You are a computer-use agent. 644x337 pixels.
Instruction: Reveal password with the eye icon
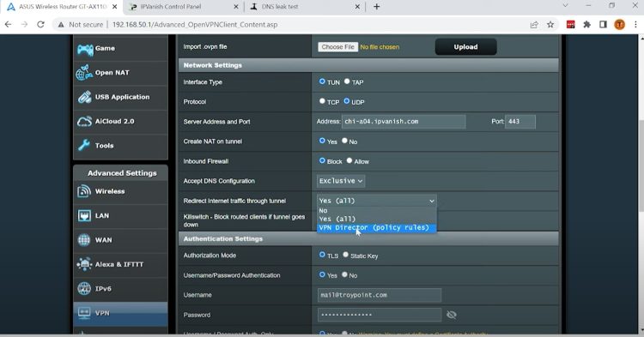coord(452,315)
